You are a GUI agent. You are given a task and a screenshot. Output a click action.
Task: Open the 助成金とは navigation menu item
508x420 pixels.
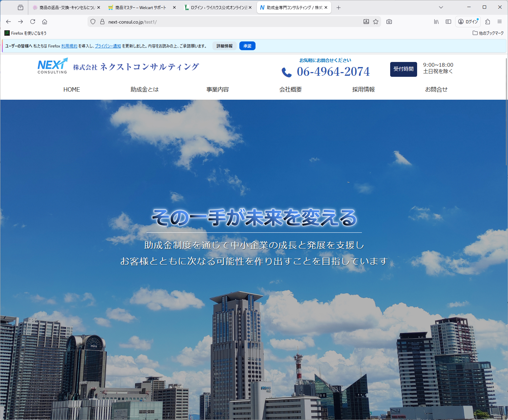coord(144,90)
